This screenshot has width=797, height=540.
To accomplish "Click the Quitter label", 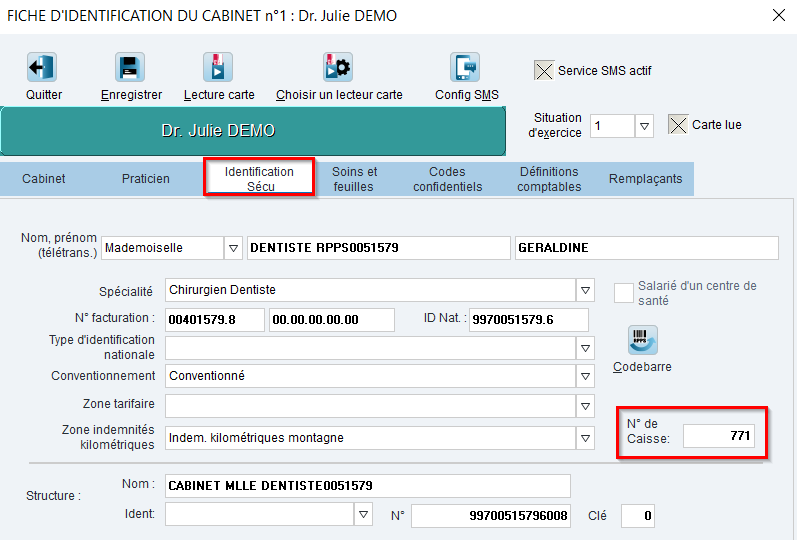I will 44,95.
